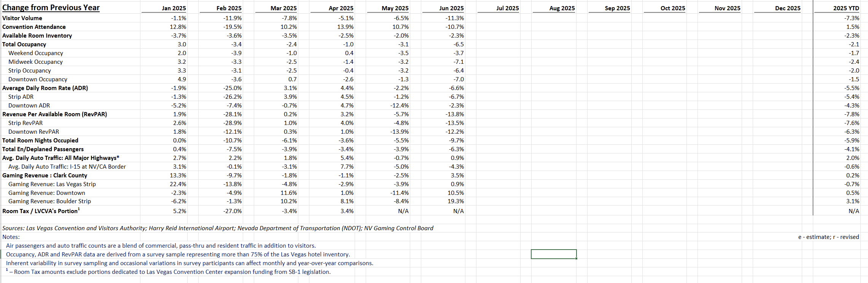Image resolution: width=868 pixels, height=283 pixels.
Task: Click the Downtown Occupancy row label
Action: click(38, 79)
